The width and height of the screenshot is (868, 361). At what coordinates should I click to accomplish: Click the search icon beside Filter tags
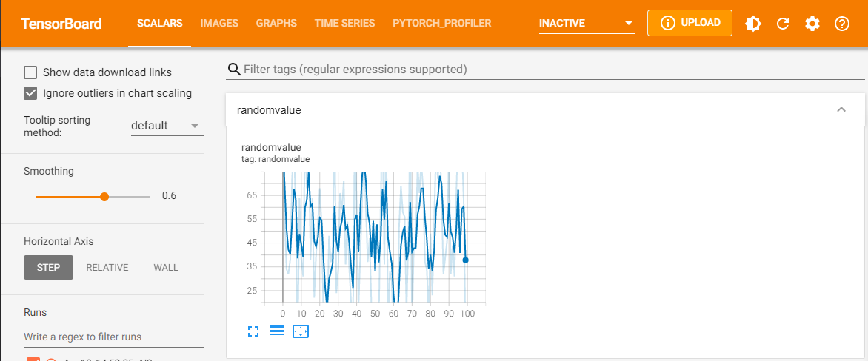(234, 70)
